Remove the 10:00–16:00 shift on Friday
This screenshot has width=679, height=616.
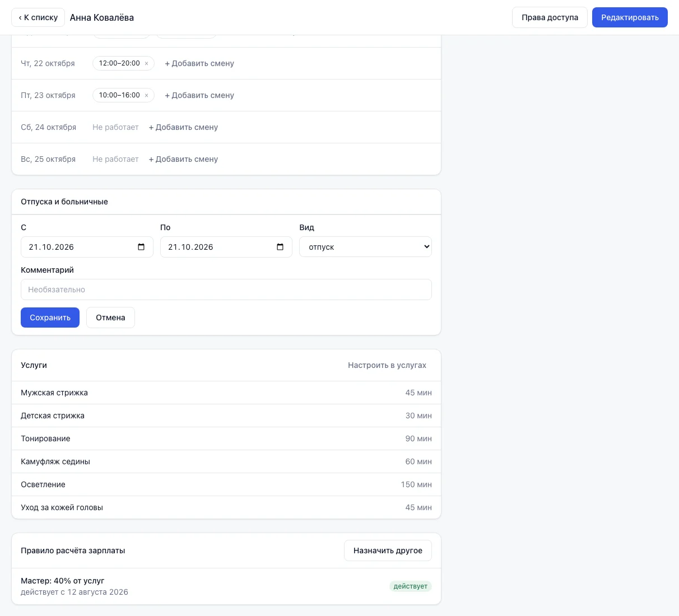(x=147, y=96)
